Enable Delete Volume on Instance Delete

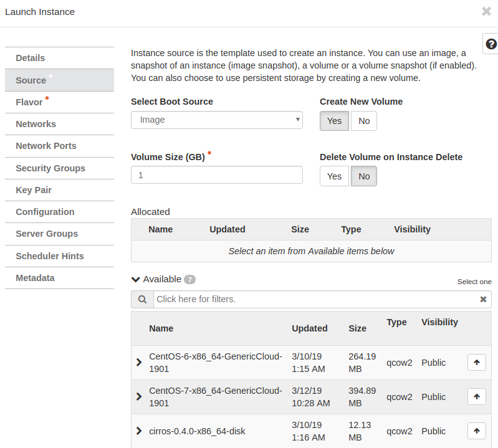[x=334, y=176]
